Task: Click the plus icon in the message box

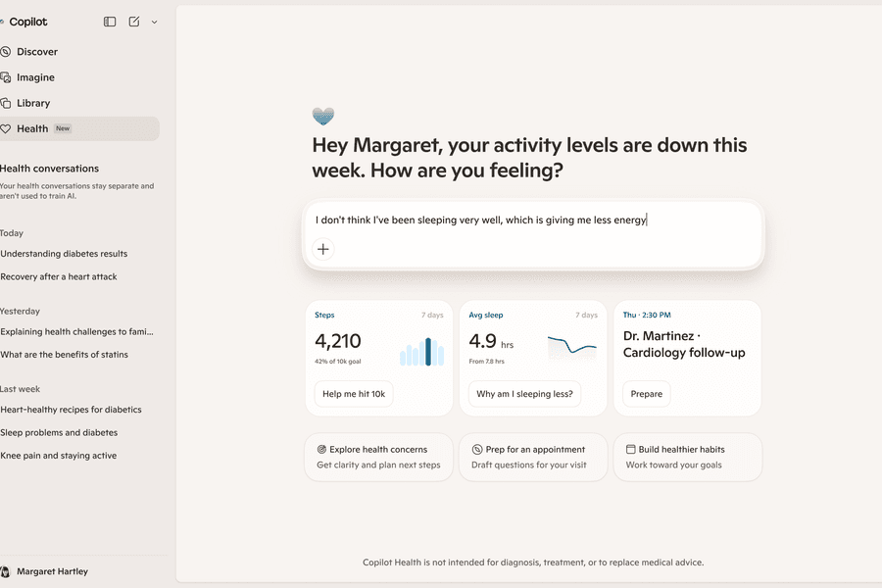Action: [x=322, y=249]
